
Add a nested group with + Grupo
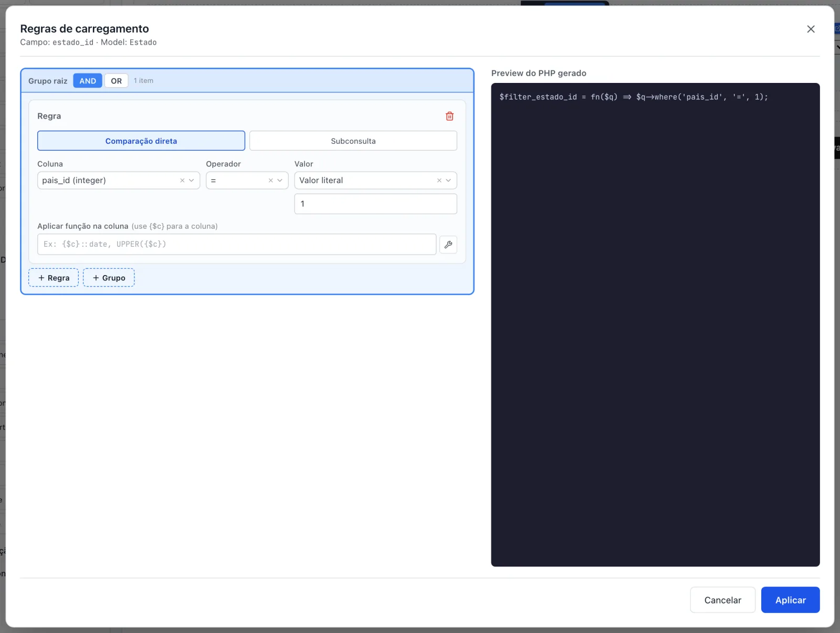pyautogui.click(x=109, y=278)
